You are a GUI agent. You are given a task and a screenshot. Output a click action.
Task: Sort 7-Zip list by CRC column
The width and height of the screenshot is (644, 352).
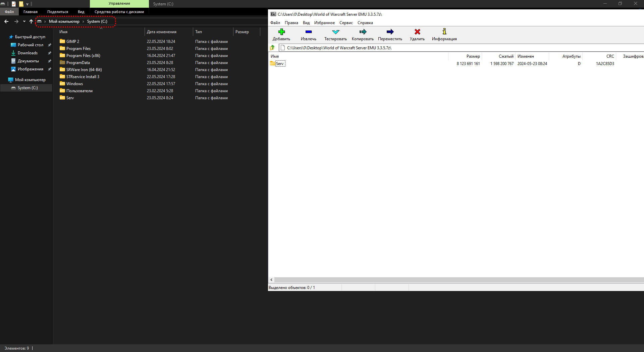[599, 56]
